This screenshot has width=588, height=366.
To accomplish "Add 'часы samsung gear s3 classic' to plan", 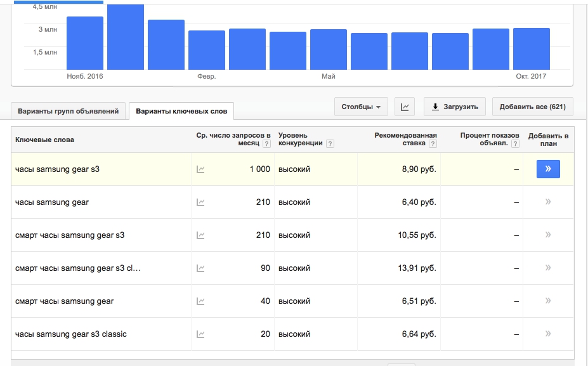I will coord(548,334).
